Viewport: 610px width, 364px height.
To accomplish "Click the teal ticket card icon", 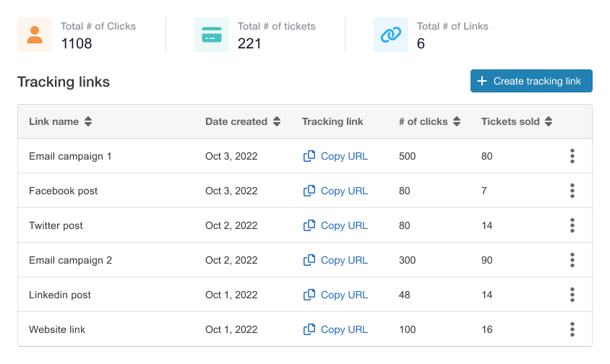I will 212,35.
